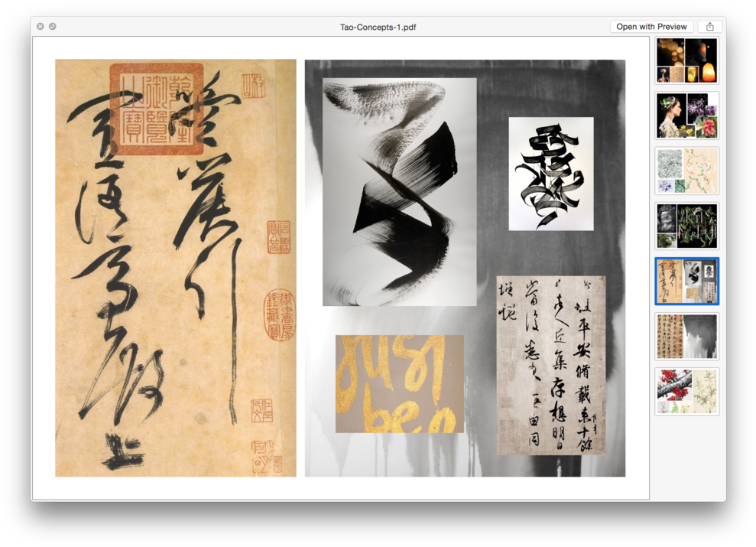The image size is (756, 547).
Task: Click the Share icon button
Action: (x=709, y=27)
